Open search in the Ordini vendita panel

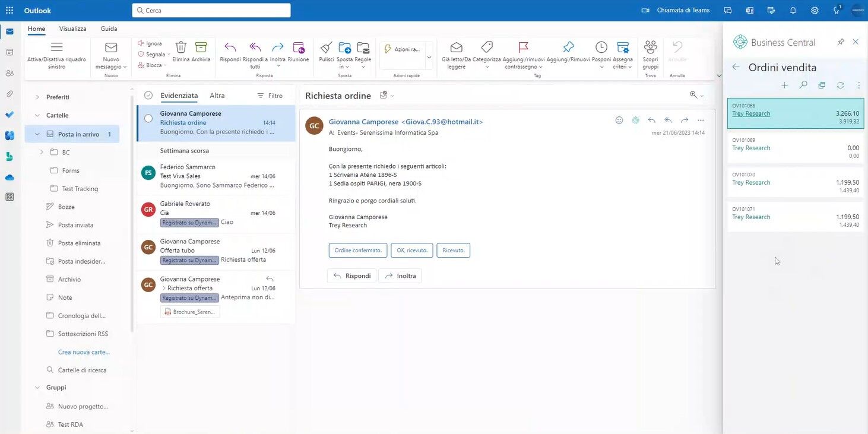click(803, 85)
